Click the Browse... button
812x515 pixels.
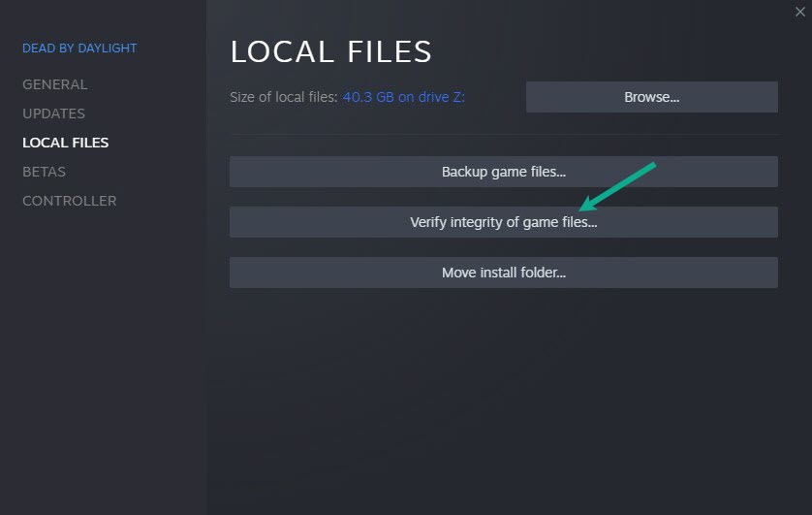pos(651,97)
